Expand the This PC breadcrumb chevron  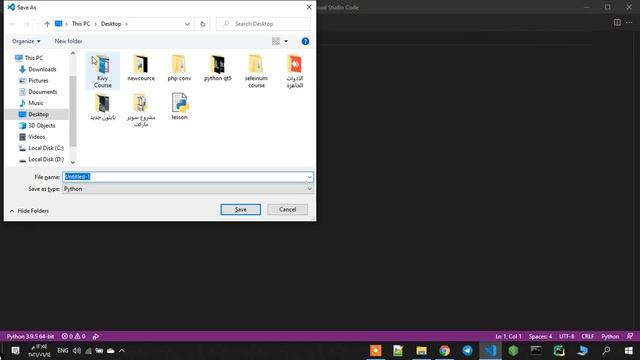96,24
